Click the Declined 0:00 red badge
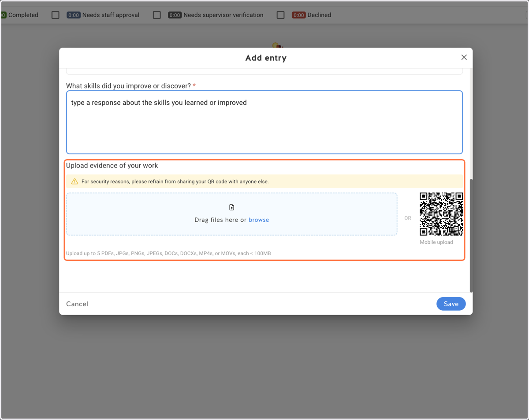Screen dimensions: 529x420 coord(299,15)
